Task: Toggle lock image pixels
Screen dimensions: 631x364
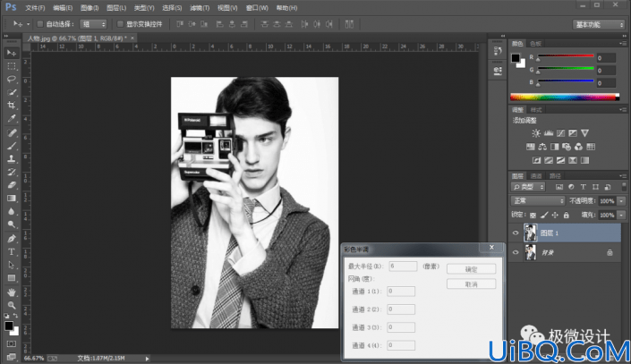Action: [x=544, y=216]
